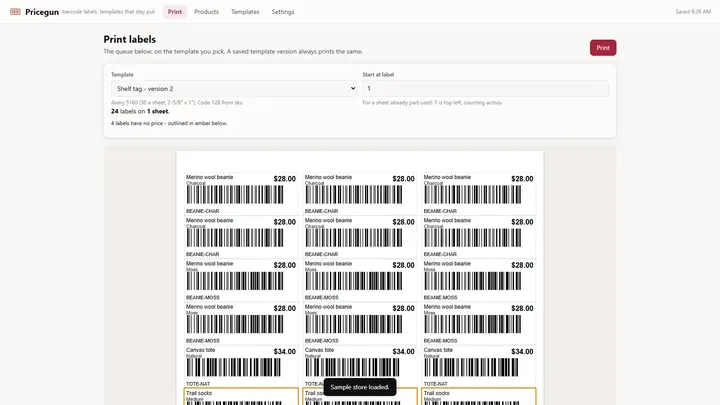Click the '4 labels have no price' warning
Image resolution: width=720 pixels, height=405 pixels.
pyautogui.click(x=169, y=124)
